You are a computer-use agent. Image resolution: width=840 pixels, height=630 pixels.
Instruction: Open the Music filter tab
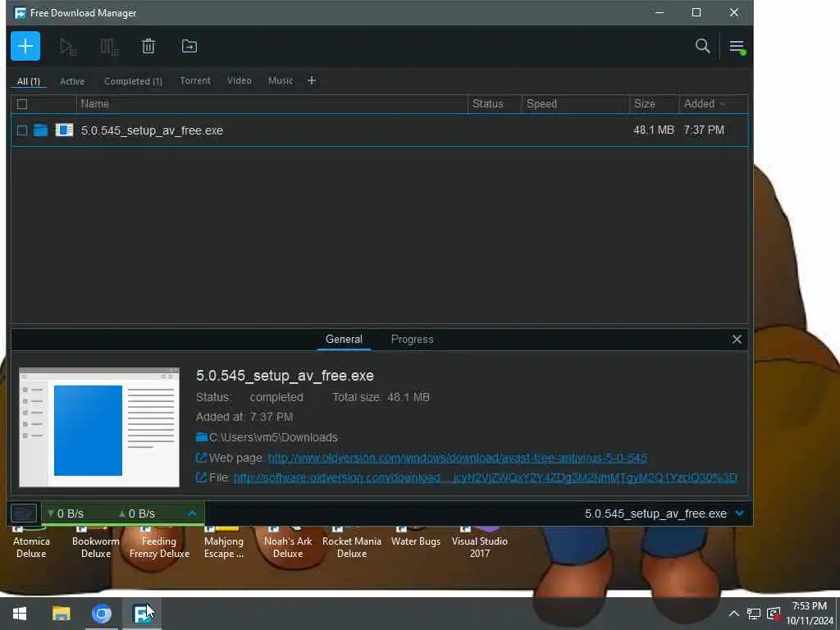(281, 80)
